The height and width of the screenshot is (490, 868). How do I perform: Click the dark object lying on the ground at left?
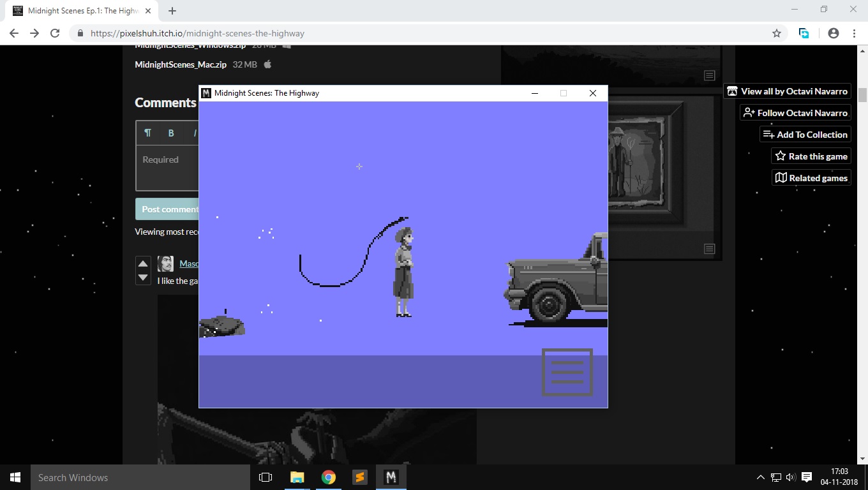(x=221, y=325)
